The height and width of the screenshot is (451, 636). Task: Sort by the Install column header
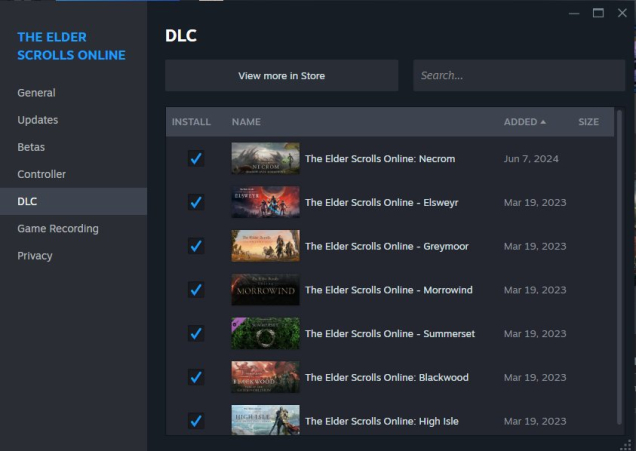pos(191,122)
